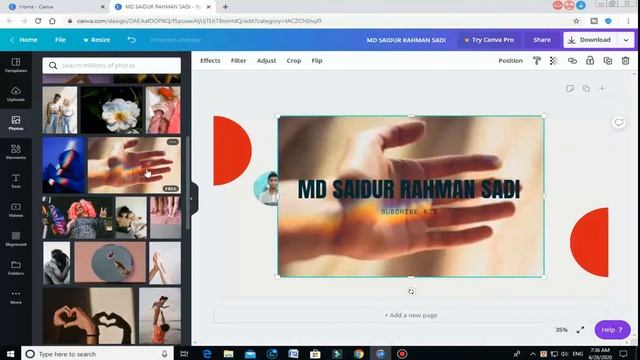This screenshot has height=360, width=640.
Task: Collapse the side panel arrow handle
Action: pyautogui.click(x=194, y=199)
